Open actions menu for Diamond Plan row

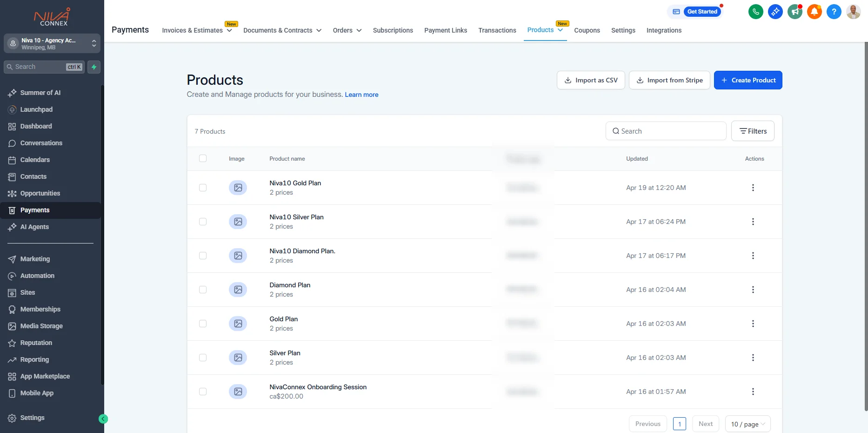coord(753,290)
